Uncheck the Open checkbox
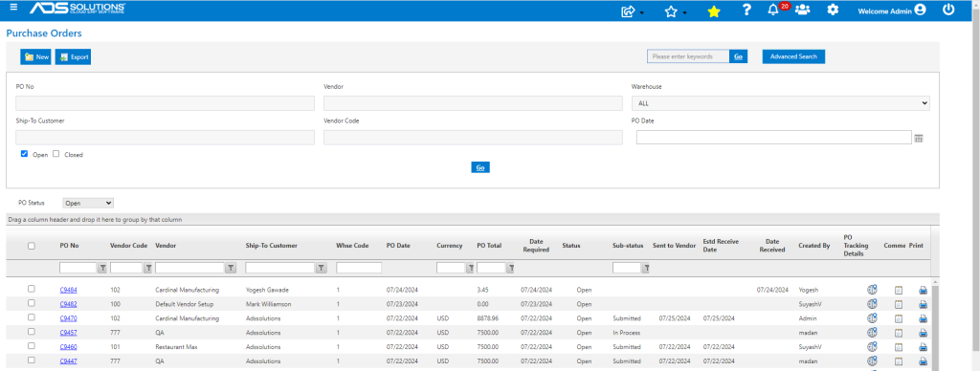Screen dimensions: 980x371 24,154
